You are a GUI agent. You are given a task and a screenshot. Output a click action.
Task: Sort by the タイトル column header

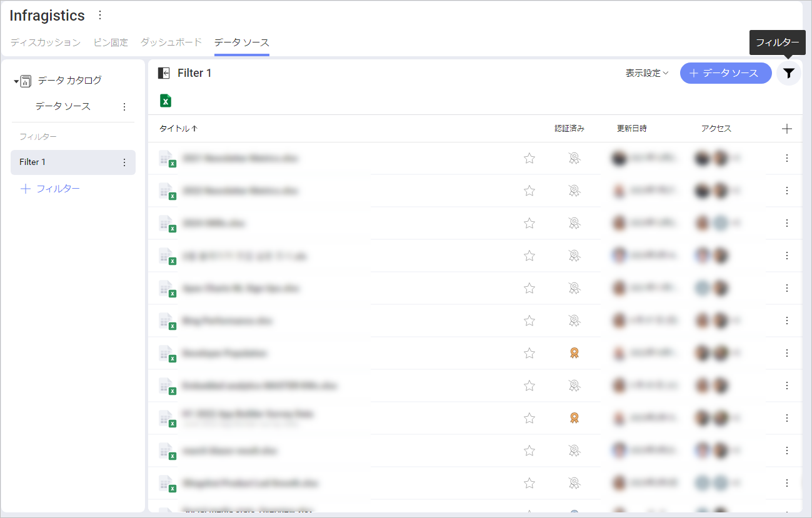[x=178, y=129]
